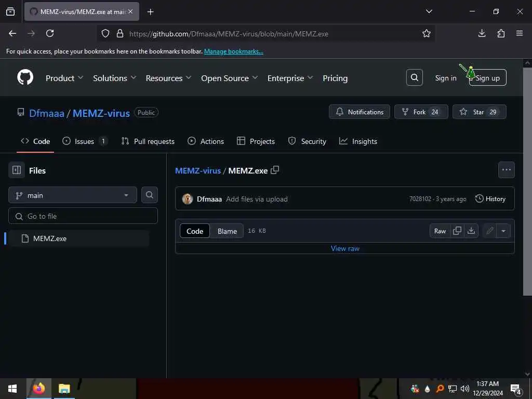
Task: Open MEMZ-virus breadcrumb link
Action: [x=198, y=170]
